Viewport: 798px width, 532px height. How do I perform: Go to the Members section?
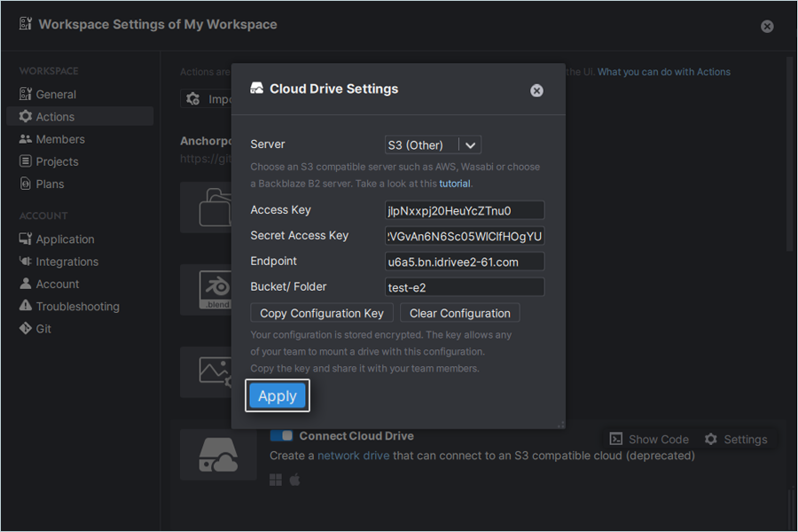[80, 139]
